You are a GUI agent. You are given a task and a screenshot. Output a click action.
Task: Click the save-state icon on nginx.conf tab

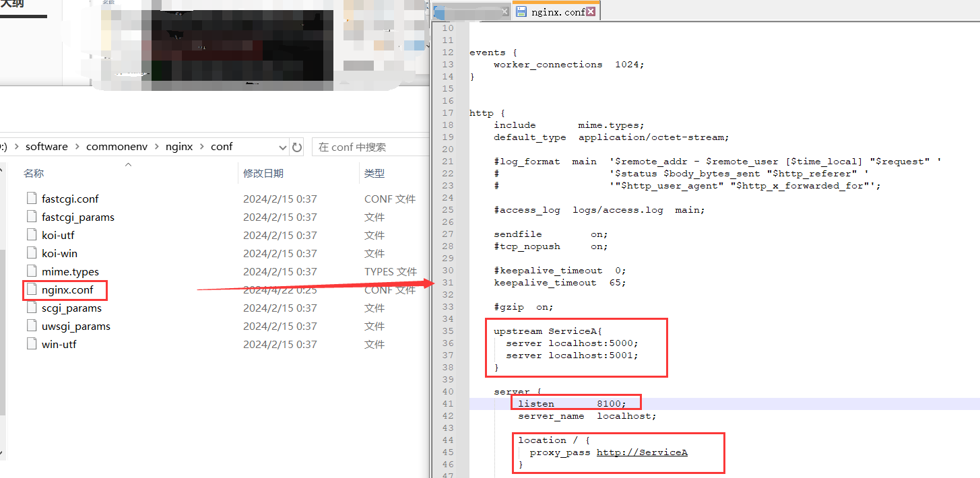tap(521, 11)
